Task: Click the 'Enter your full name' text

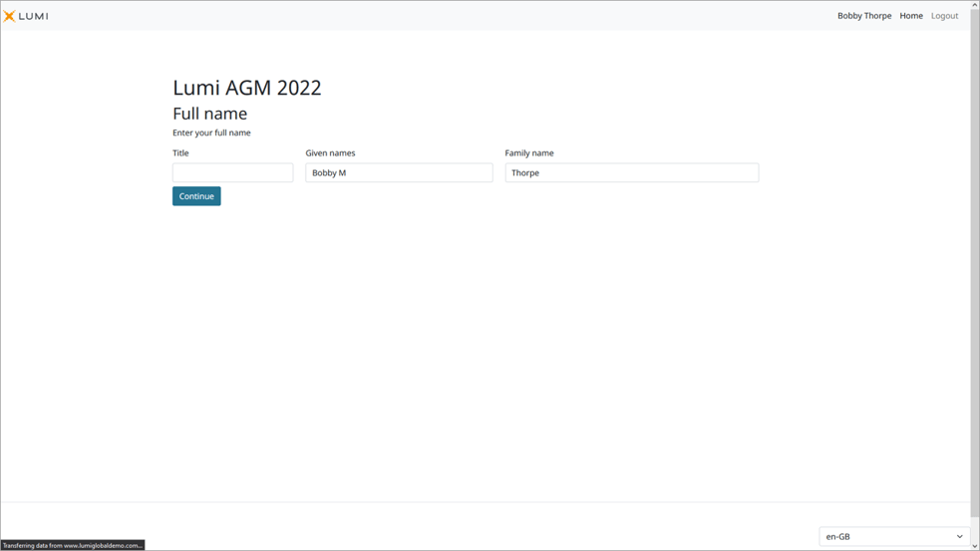Action: pyautogui.click(x=211, y=133)
